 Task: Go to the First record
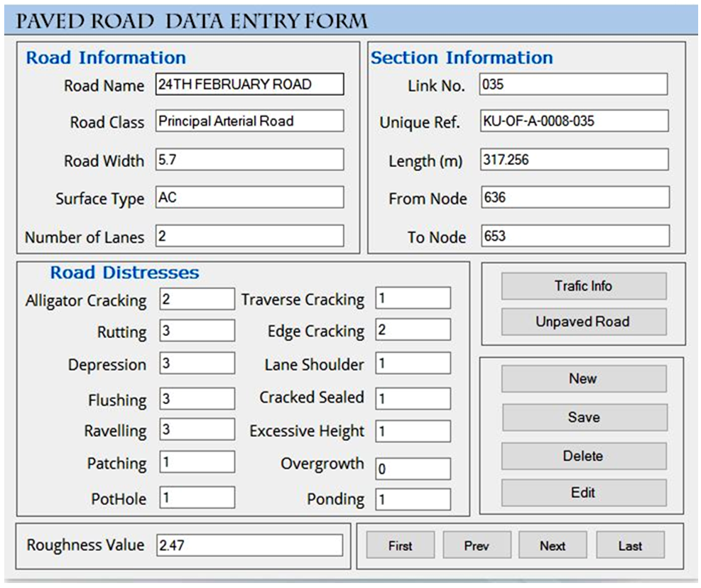pos(400,545)
